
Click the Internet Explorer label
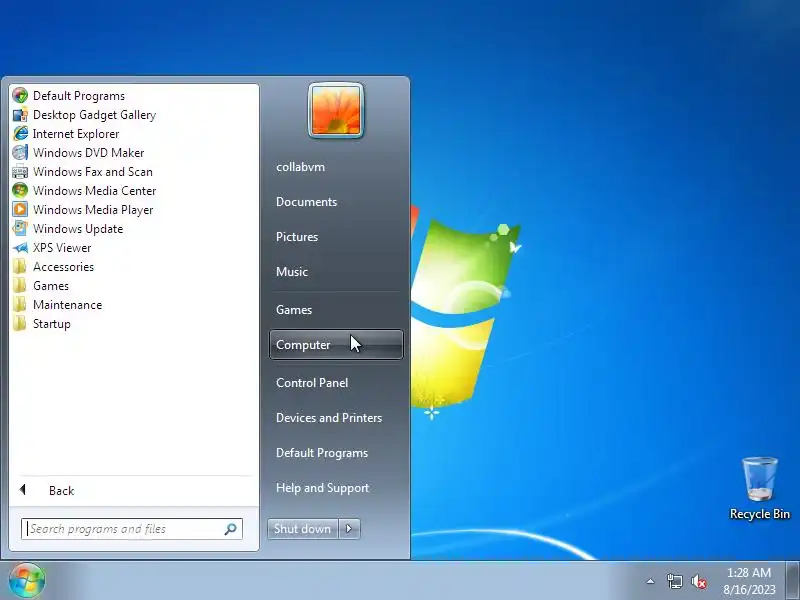pos(76,134)
